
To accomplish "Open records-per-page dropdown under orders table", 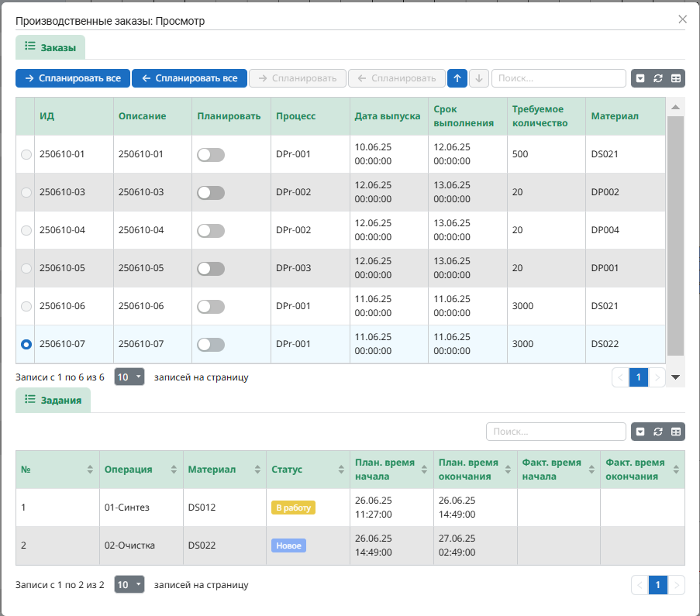I will coord(129,377).
